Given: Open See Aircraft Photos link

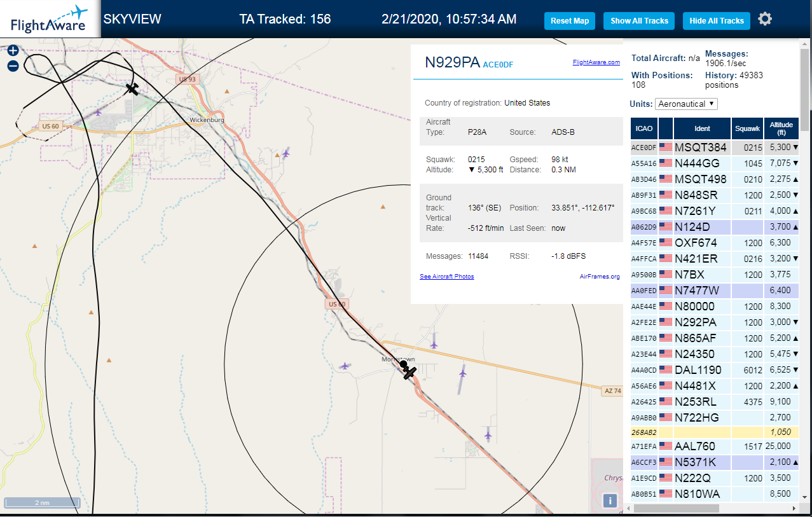Looking at the screenshot, I should (446, 277).
